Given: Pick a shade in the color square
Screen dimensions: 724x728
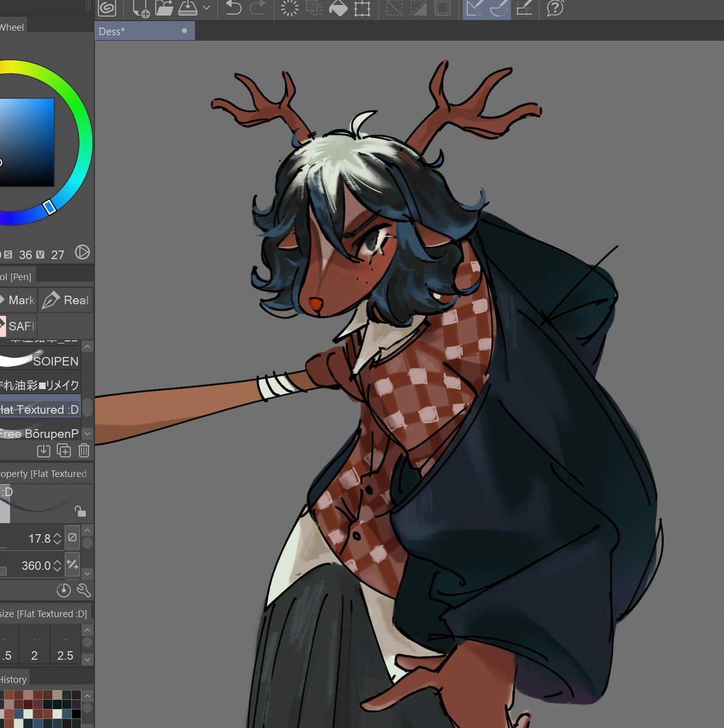Looking at the screenshot, I should click(x=27, y=142).
